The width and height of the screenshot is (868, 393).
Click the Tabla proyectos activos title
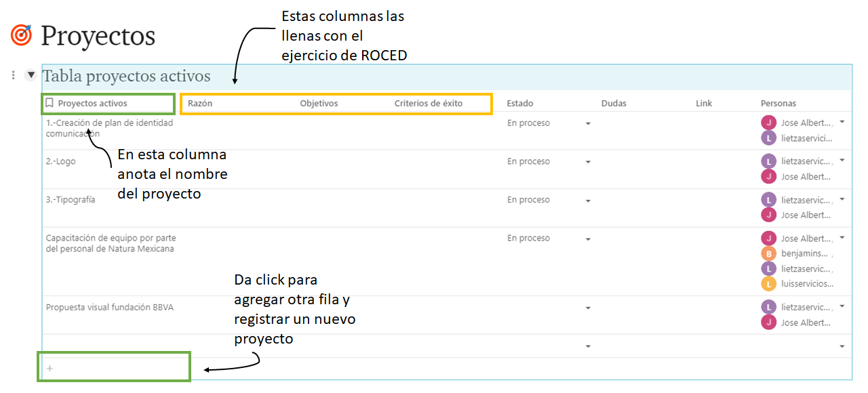tap(127, 77)
